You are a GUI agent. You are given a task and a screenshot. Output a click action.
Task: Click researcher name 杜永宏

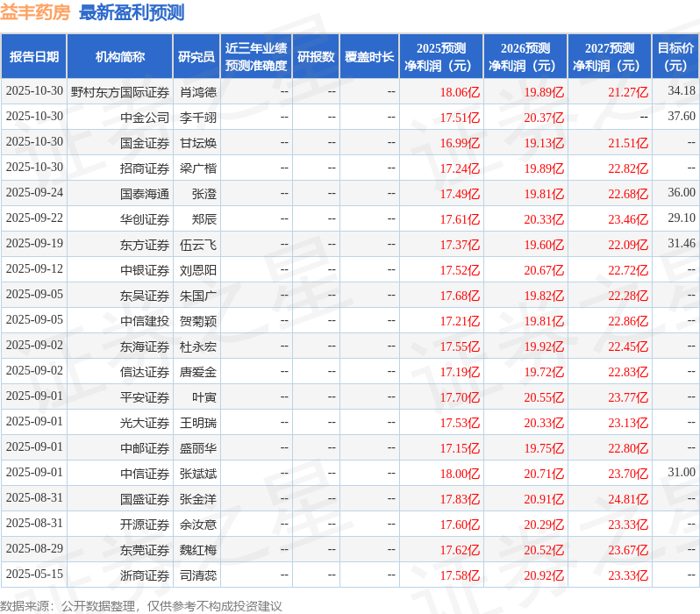198,347
